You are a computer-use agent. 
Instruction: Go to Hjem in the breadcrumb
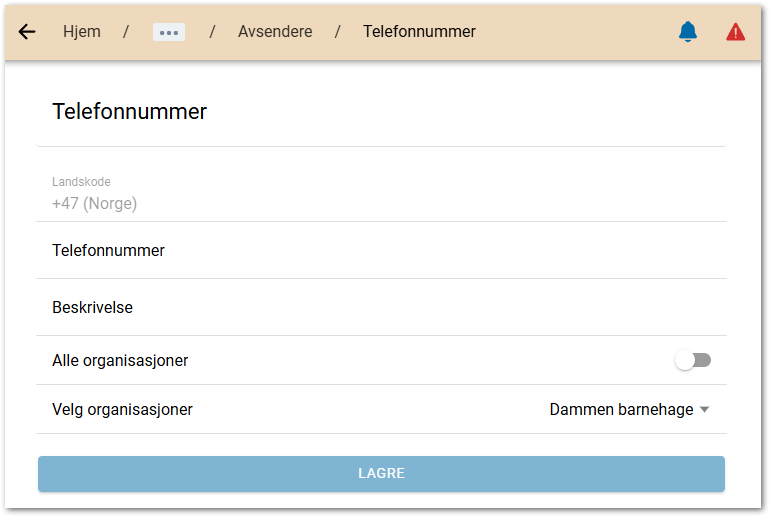click(81, 32)
